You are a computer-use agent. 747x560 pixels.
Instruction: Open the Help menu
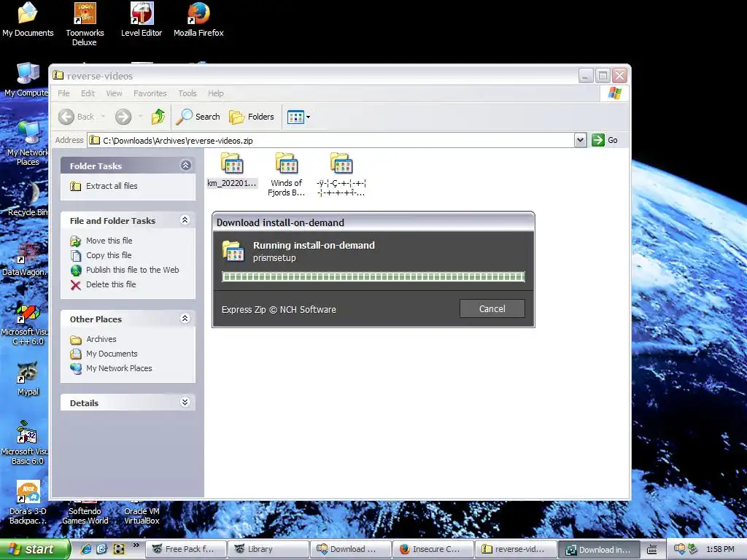215,93
